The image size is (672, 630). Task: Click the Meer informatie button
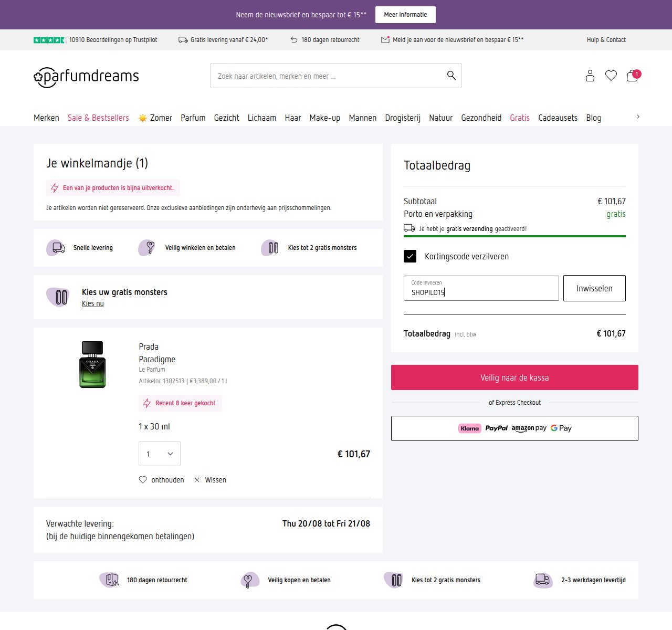point(405,15)
